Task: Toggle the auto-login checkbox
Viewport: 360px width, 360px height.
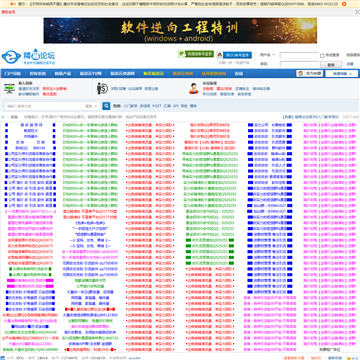Action: [x=322, y=55]
